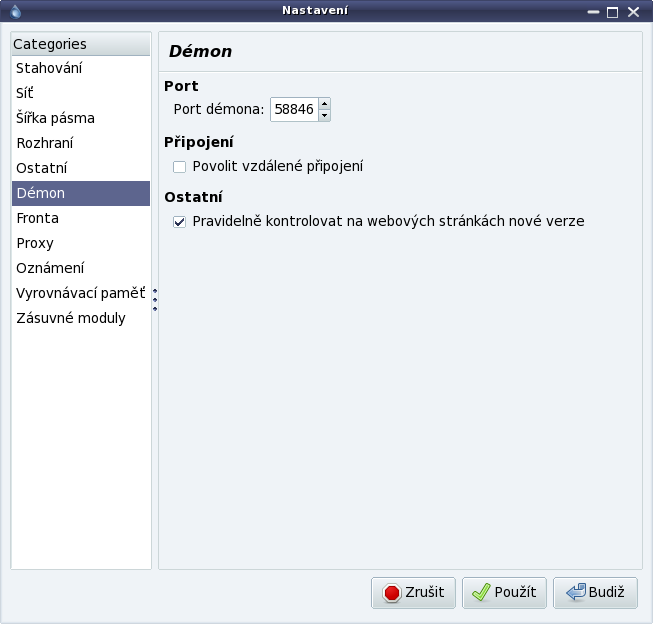This screenshot has height=624, width=653.
Task: Click the Port démona number field
Action: (x=294, y=110)
